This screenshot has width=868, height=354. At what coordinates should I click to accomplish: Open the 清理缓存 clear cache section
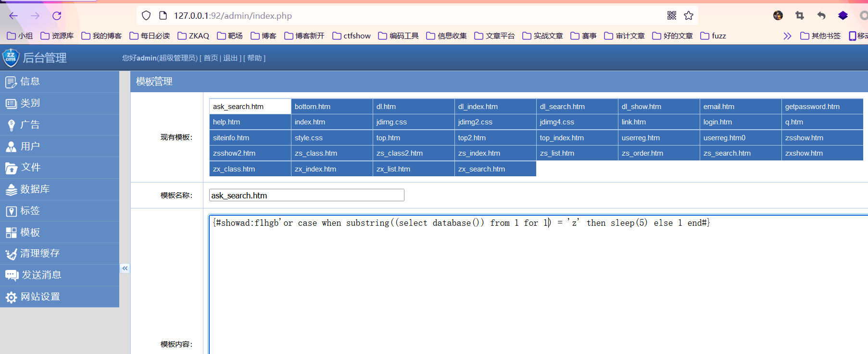click(39, 254)
